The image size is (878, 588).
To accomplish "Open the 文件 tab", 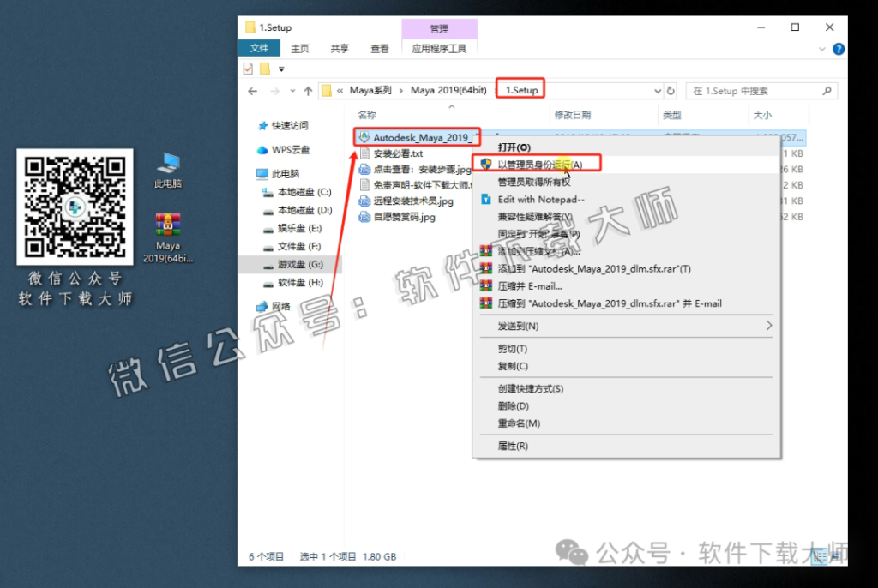I will pos(259,49).
